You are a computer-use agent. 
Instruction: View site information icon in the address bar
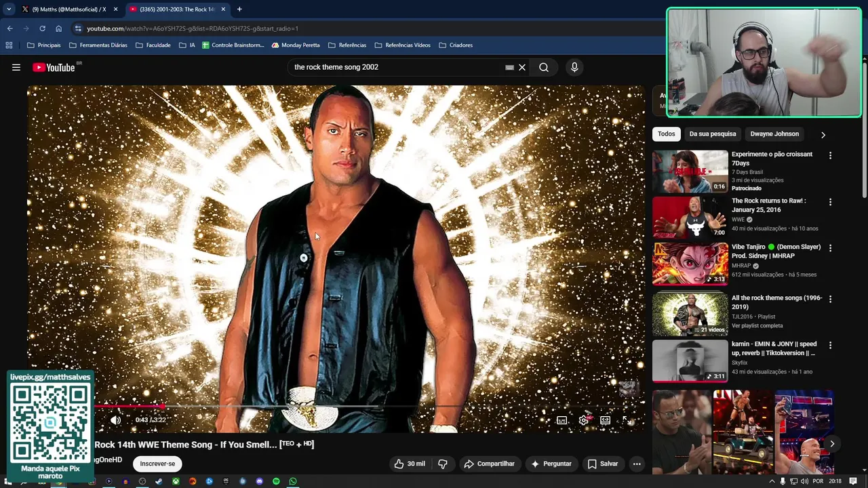(x=78, y=28)
